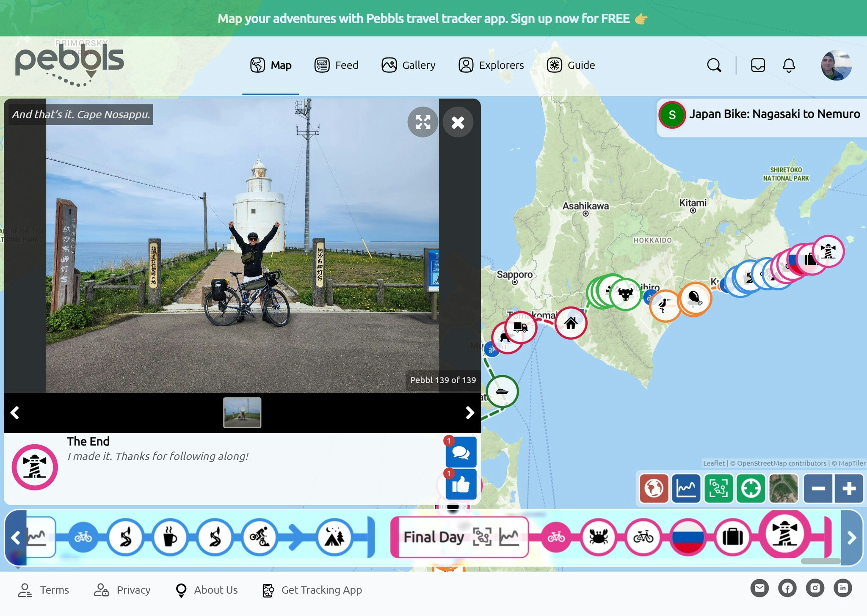This screenshot has height=616, width=867.
Task: Zoom out the map
Action: [818, 489]
